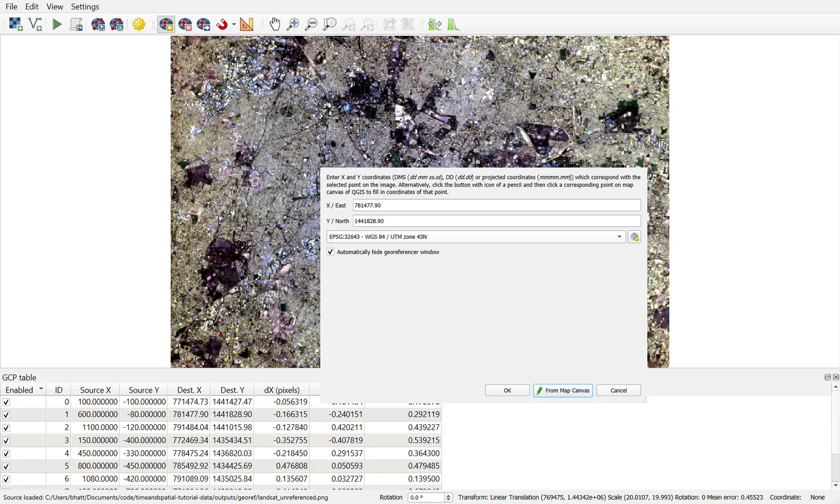This screenshot has height=504, width=840.
Task: Click the Rotation spinbox arrows
Action: (x=448, y=498)
